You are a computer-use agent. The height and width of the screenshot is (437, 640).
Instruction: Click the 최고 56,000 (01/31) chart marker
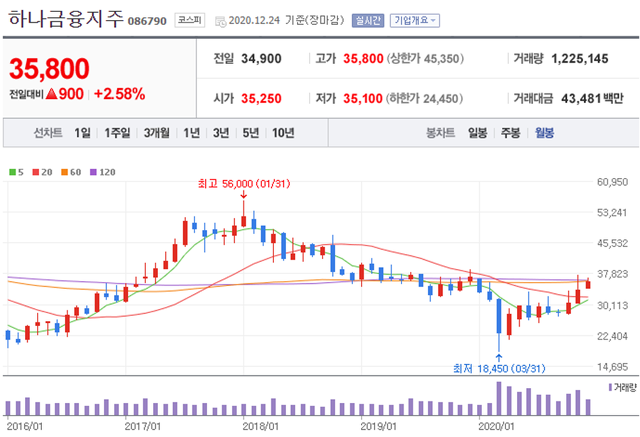(244, 184)
